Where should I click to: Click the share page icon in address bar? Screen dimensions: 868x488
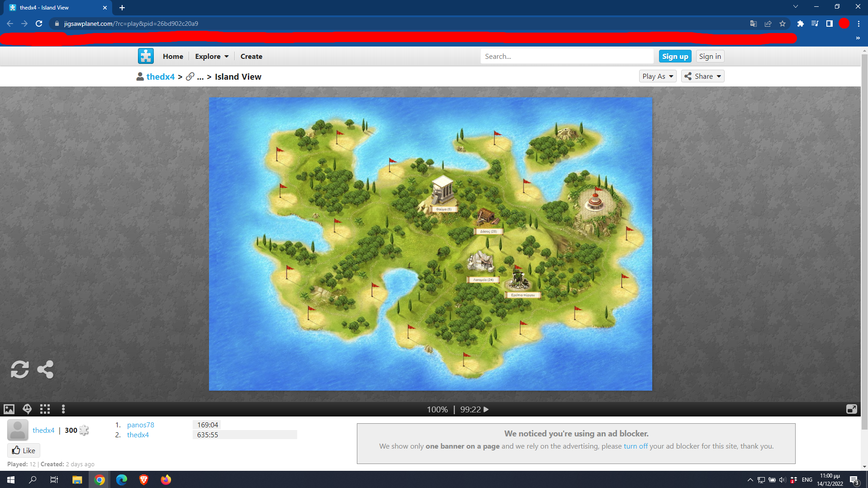[768, 24]
